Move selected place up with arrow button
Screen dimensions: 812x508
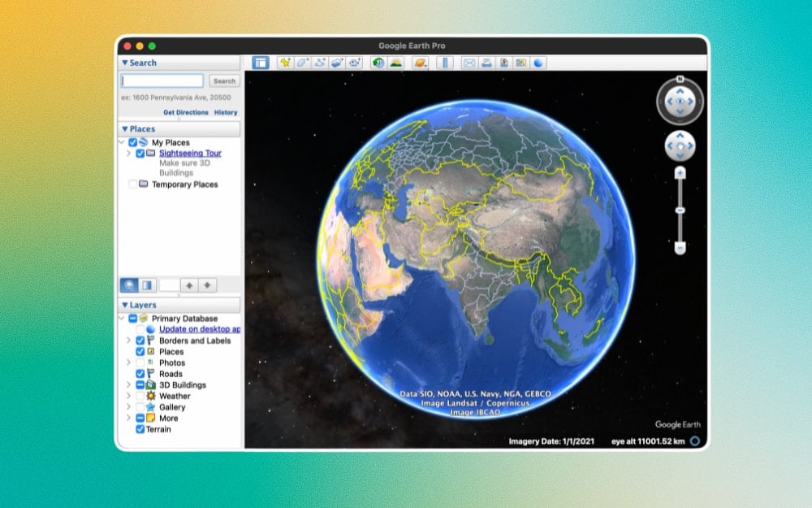coord(189,285)
